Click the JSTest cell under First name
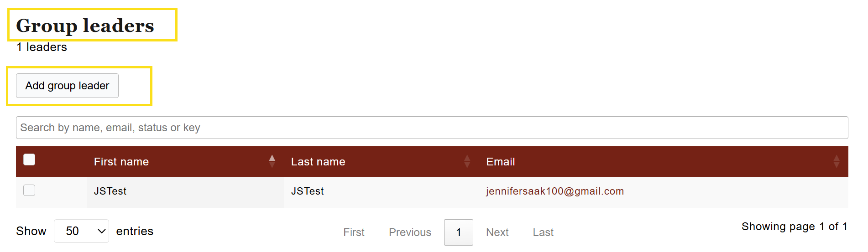This screenshot has height=252, width=868. [x=110, y=191]
